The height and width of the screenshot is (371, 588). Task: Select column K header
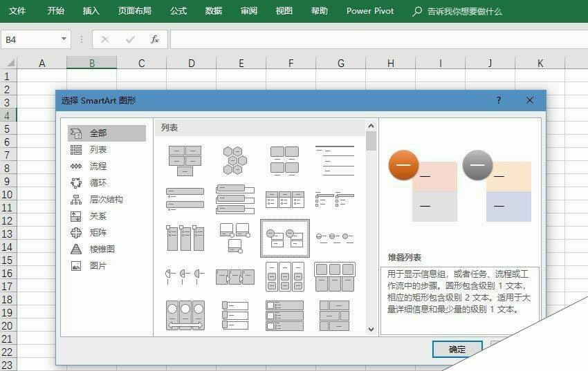pos(540,63)
